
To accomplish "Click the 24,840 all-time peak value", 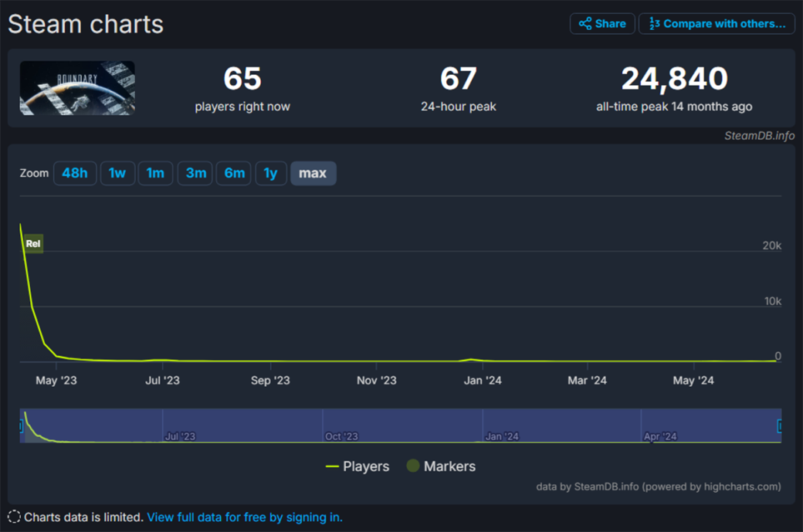I will (675, 79).
